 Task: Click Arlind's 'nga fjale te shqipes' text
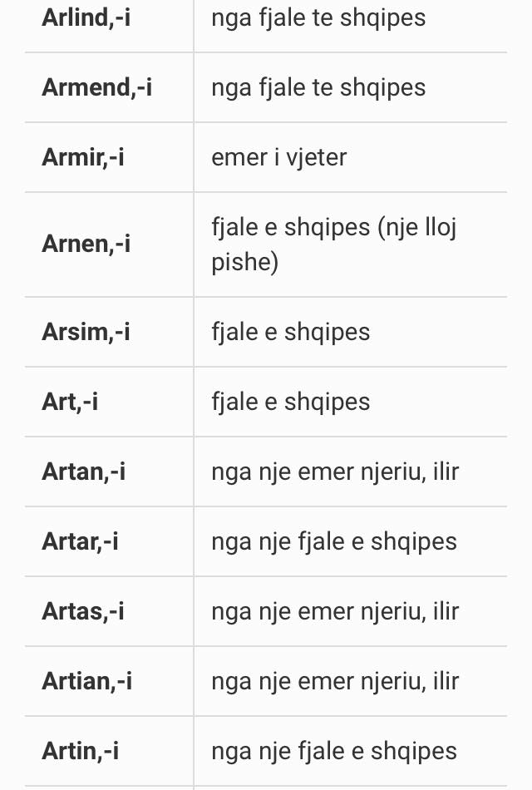tap(318, 18)
